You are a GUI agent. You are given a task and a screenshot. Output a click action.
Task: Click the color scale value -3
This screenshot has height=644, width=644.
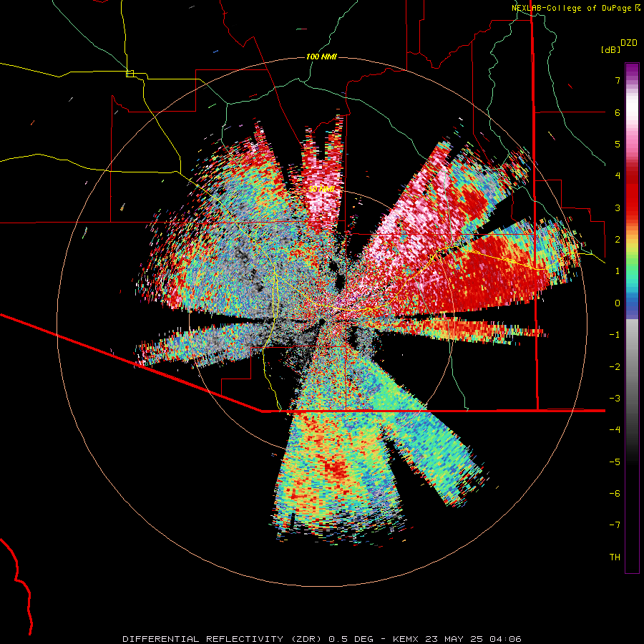615,399
